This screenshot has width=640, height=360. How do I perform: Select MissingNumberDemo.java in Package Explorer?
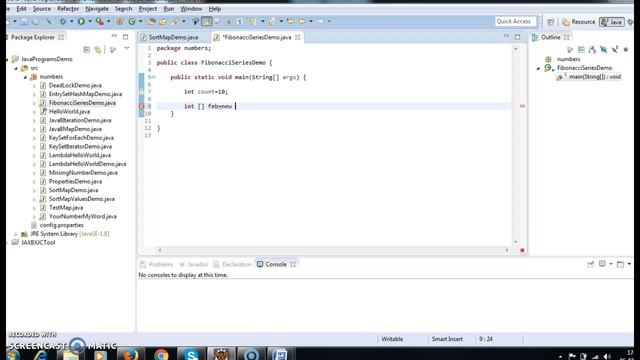[83, 173]
